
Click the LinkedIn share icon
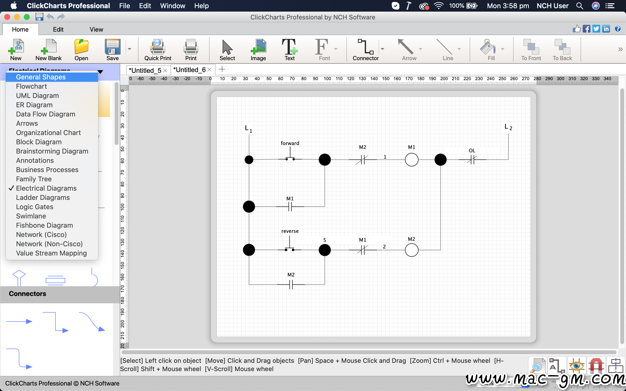pos(606,29)
